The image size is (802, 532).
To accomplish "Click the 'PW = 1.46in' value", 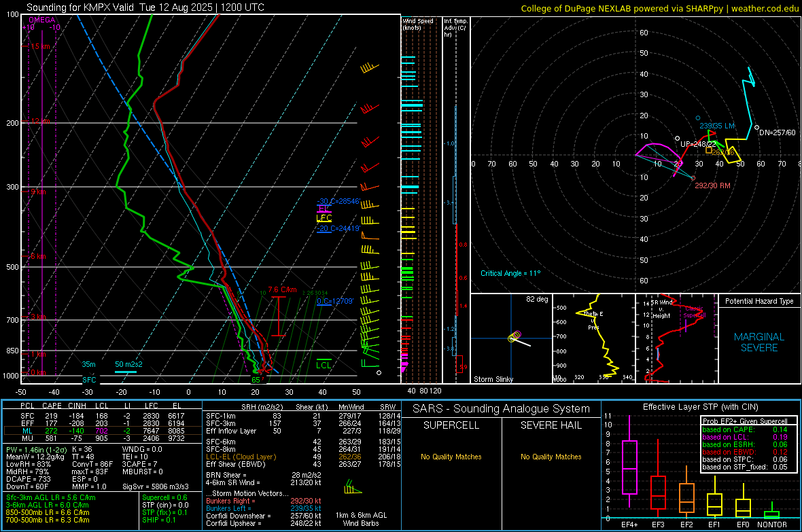I will coord(36,449).
